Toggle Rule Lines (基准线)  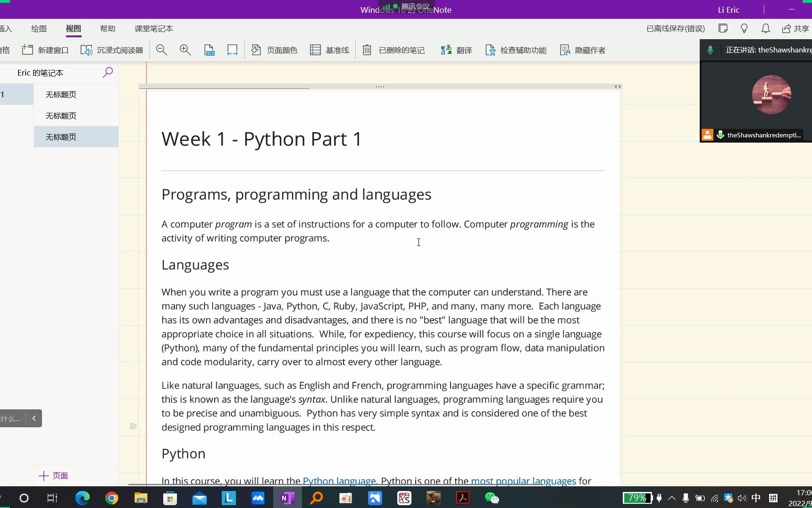click(330, 50)
